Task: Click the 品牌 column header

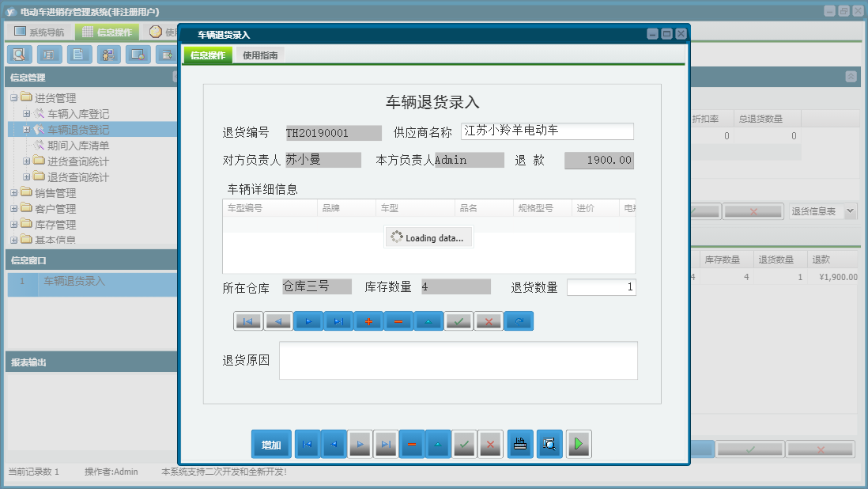Action: point(346,207)
